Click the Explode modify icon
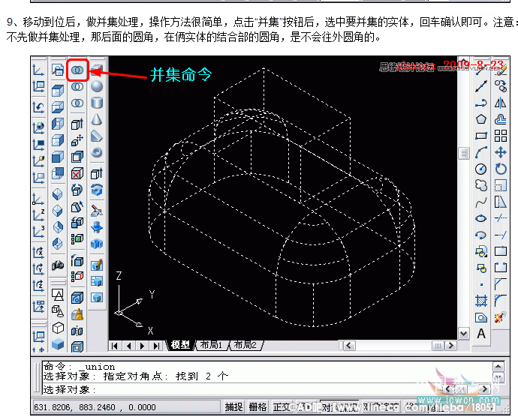Viewport: 518px width, 420px height. pos(501,317)
